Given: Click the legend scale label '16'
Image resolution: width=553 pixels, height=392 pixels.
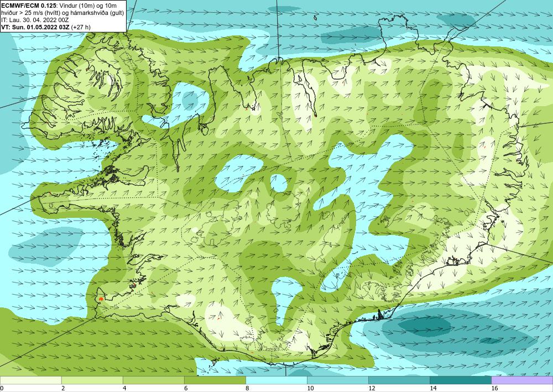Looking at the screenshot, I should (494, 389).
